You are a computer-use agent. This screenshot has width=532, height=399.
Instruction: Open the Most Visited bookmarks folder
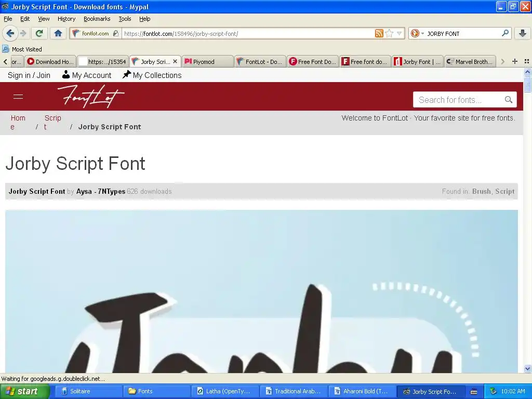22,49
